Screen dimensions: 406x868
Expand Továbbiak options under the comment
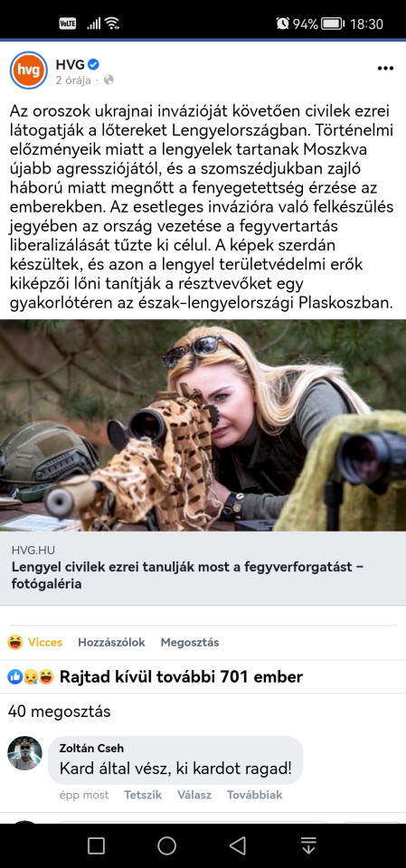pos(255,795)
